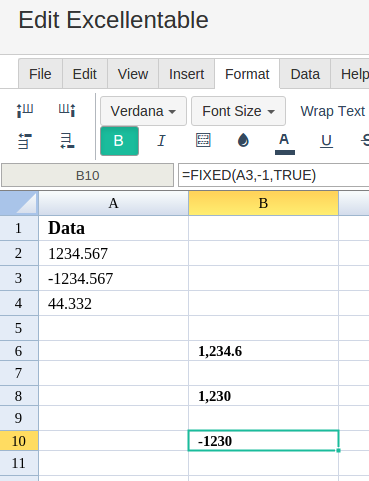Click the insert row above icon
The width and height of the screenshot is (369, 481).
tap(25, 141)
